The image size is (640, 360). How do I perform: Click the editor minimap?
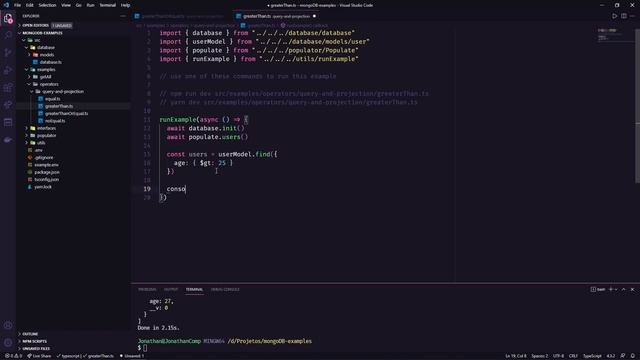pyautogui.click(x=616, y=35)
